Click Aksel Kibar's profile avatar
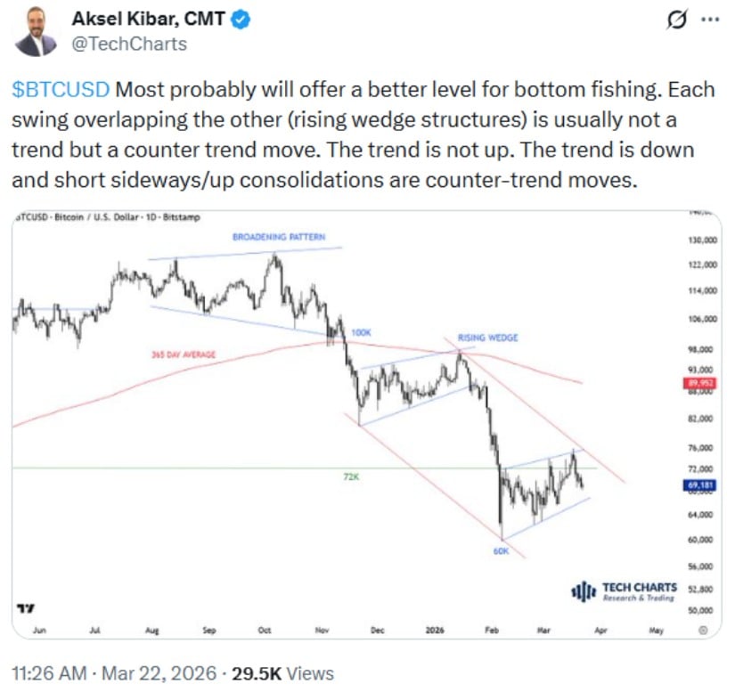This screenshot has width=735, height=700. click(36, 30)
